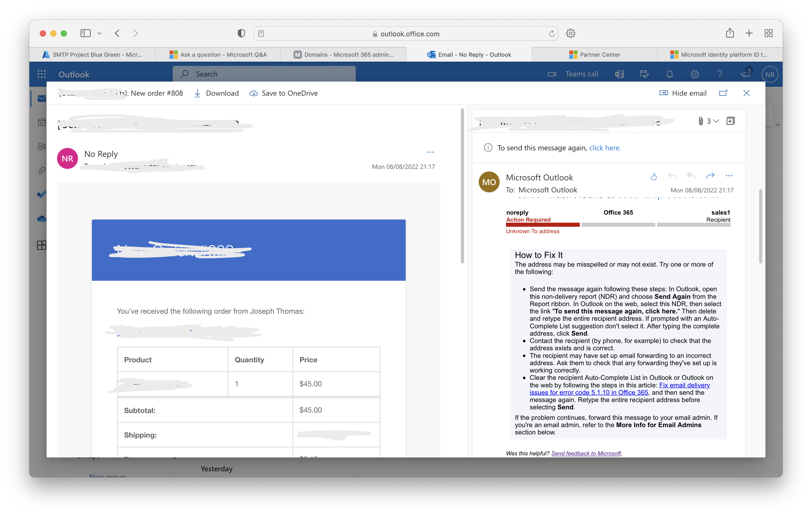The image size is (812, 516).
Task: Open more apps grid in left rail
Action: [x=42, y=245]
